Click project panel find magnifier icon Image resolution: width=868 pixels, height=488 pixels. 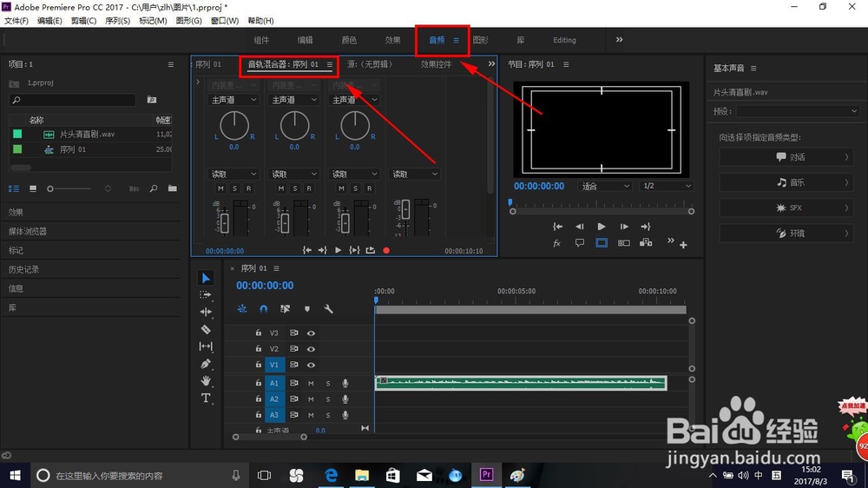click(x=154, y=189)
